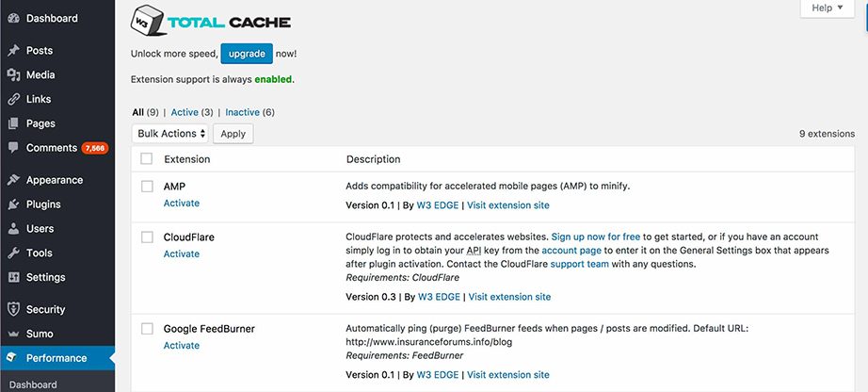
Task: Open CloudFlare account page link
Action: 571,251
